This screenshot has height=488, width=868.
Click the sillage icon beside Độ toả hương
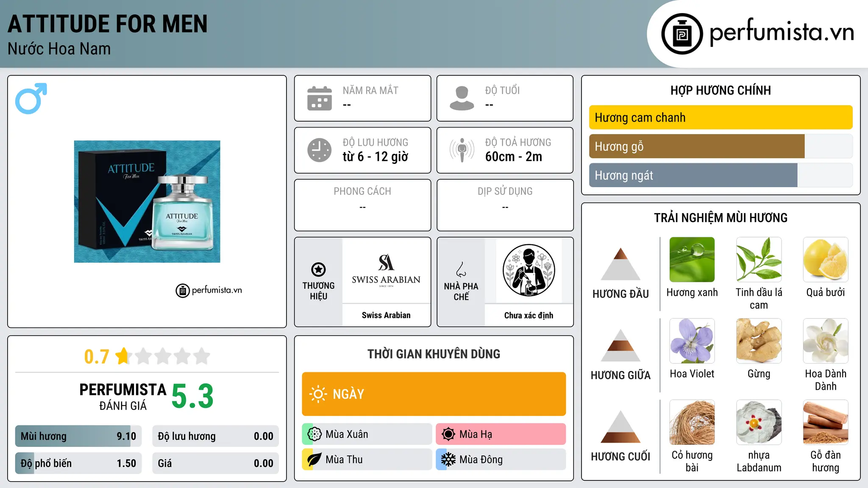(x=462, y=150)
